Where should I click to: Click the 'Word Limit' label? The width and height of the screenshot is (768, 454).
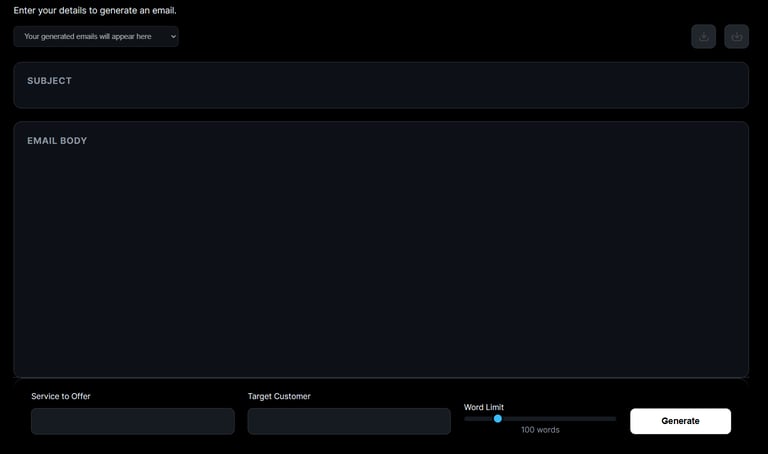pyautogui.click(x=484, y=407)
